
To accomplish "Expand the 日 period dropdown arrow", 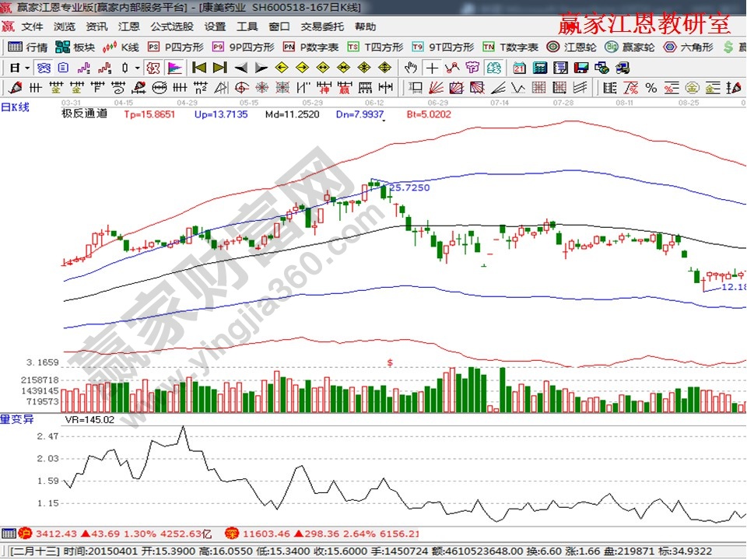I will click(x=27, y=67).
